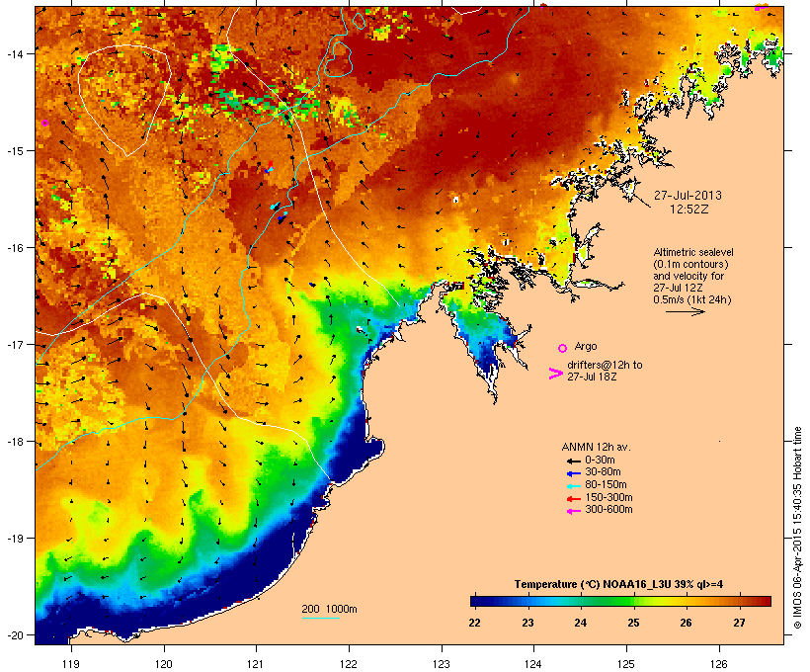The width and height of the screenshot is (810, 672).
Task: Click the dark red end of temperature colorbar
Action: 764,601
